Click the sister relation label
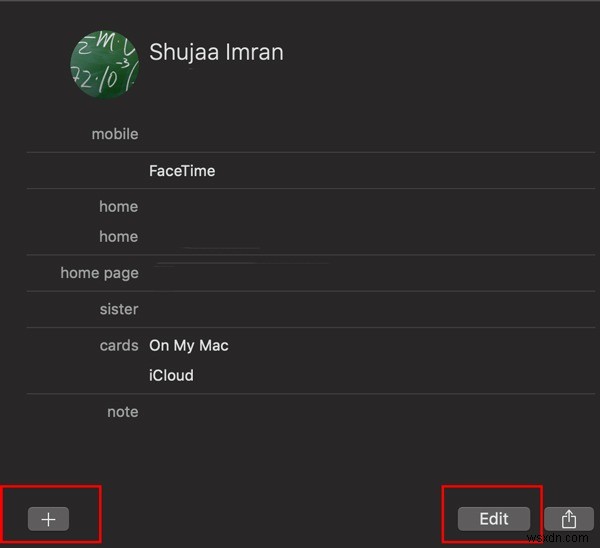Image resolution: width=600 pixels, height=548 pixels. (119, 309)
